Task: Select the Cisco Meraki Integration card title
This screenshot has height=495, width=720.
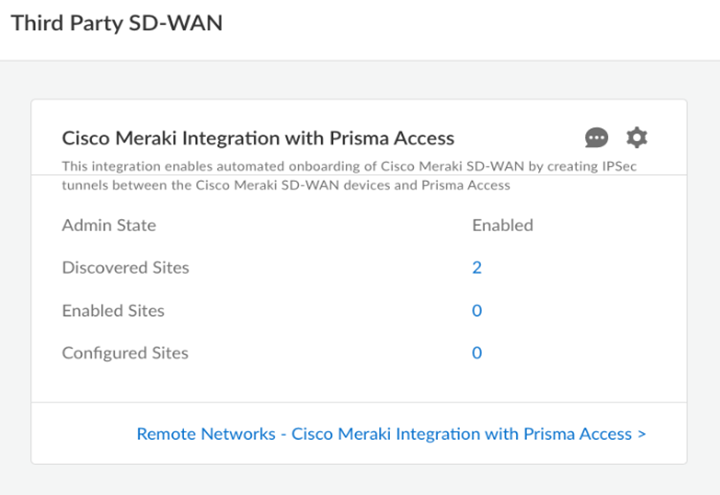Action: 258,138
